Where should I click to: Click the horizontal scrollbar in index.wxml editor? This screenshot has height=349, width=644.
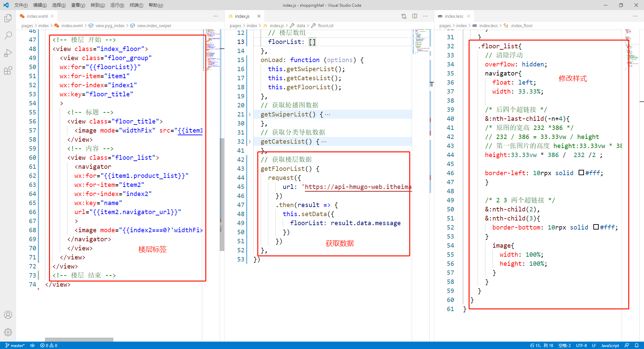[79, 340]
